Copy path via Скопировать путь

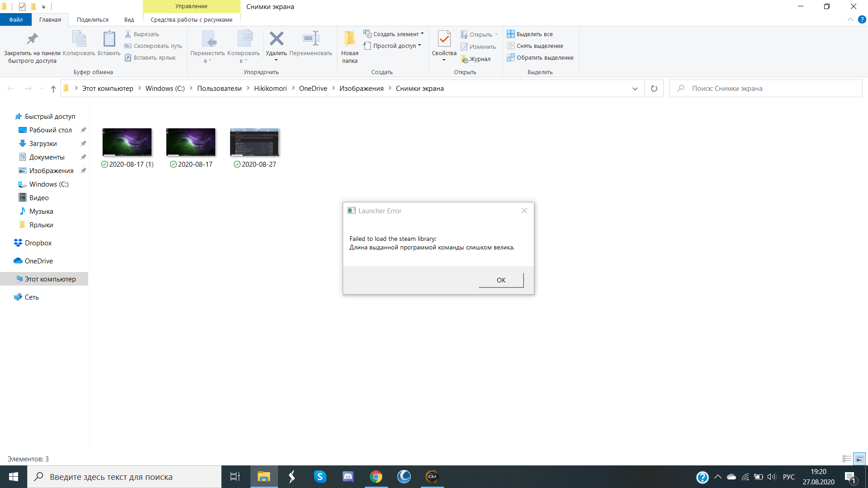(x=153, y=46)
